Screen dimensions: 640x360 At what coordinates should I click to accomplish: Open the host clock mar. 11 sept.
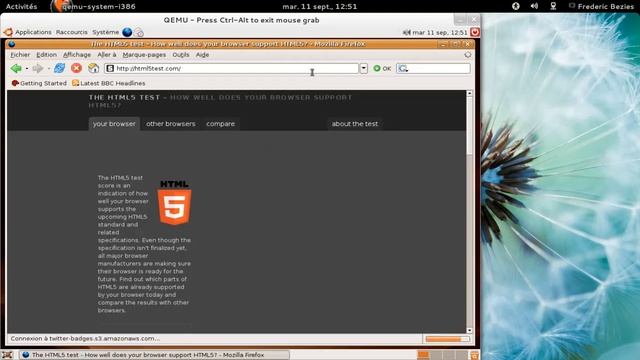(320, 6)
